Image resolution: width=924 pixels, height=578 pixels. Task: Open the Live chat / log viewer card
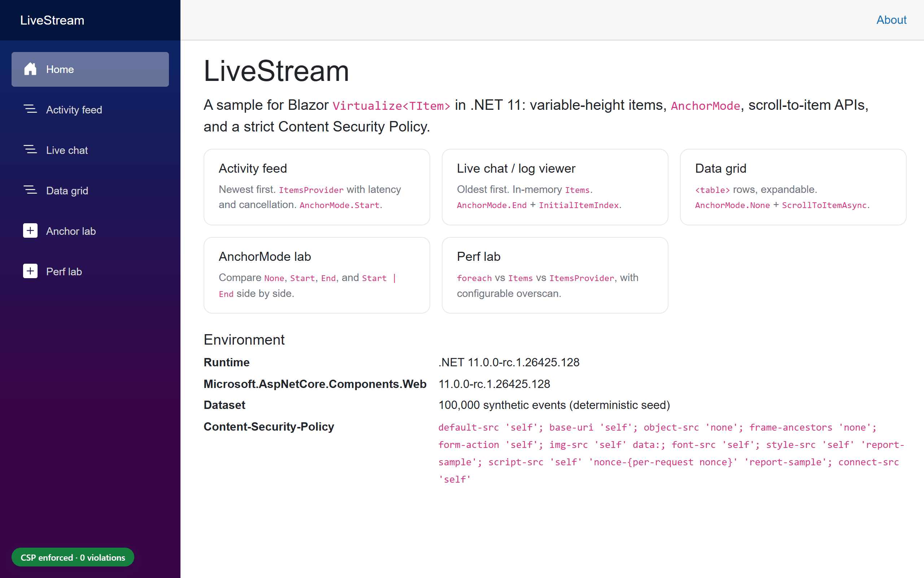pos(555,187)
